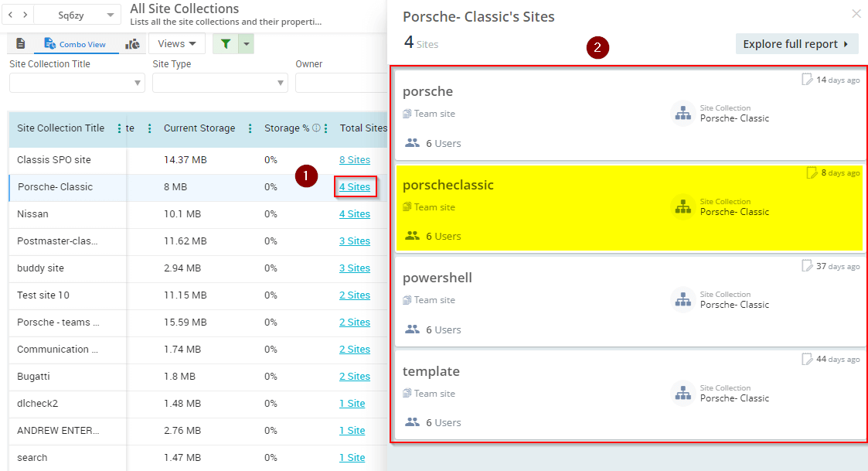The height and width of the screenshot is (471, 868).
Task: Click the forward navigation arrow
Action: point(26,15)
